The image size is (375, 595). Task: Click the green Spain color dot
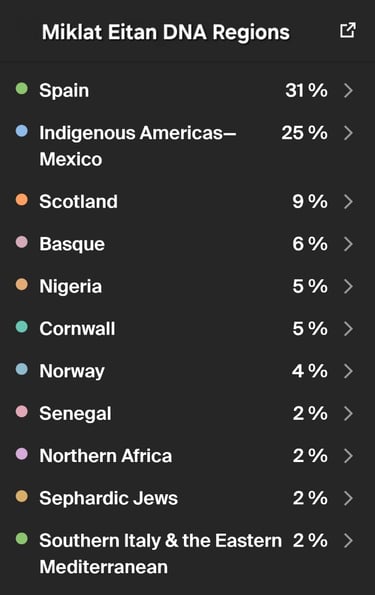[22, 89]
